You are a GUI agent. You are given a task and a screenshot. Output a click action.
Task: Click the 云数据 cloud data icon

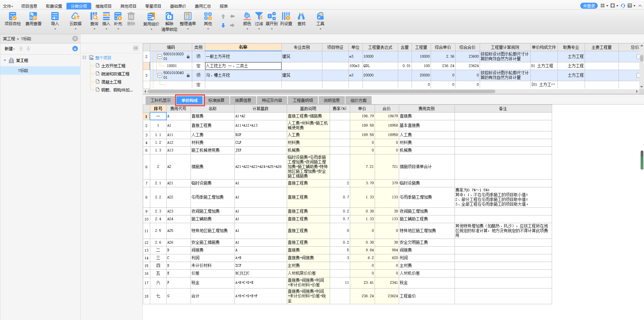coord(75,16)
